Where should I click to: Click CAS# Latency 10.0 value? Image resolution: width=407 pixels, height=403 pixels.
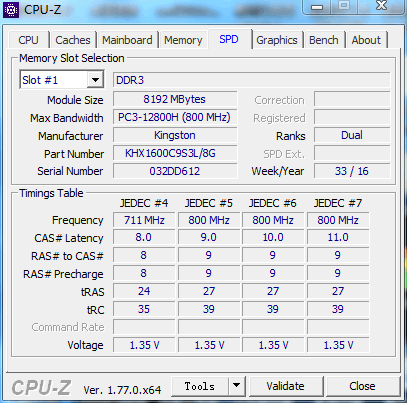tap(273, 238)
